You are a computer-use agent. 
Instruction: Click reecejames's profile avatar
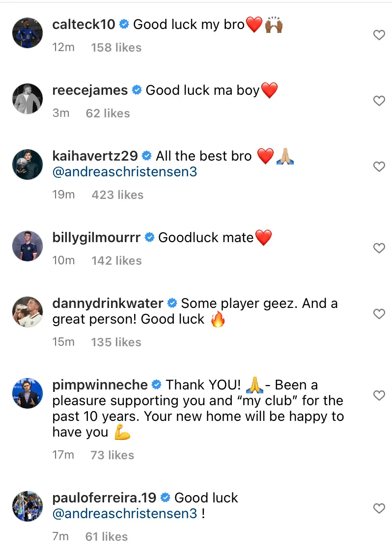pos(28,98)
